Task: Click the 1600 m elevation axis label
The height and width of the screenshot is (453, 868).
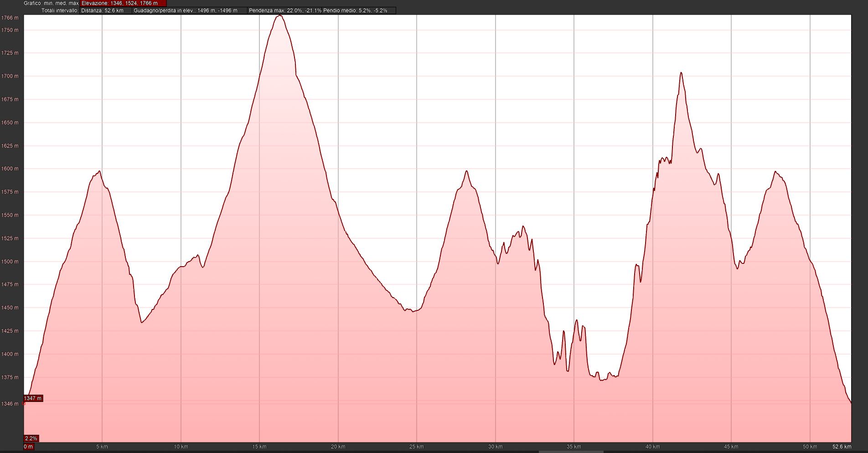Action: pos(10,169)
